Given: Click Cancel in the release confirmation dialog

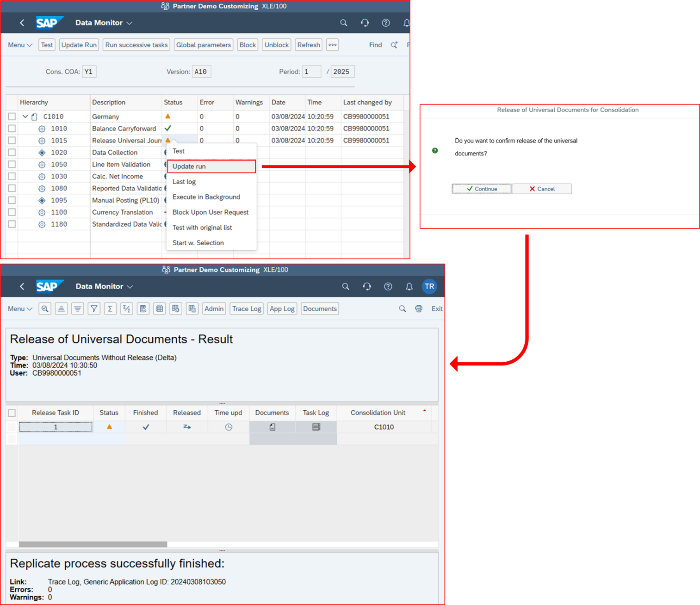Looking at the screenshot, I should pyautogui.click(x=542, y=189).
